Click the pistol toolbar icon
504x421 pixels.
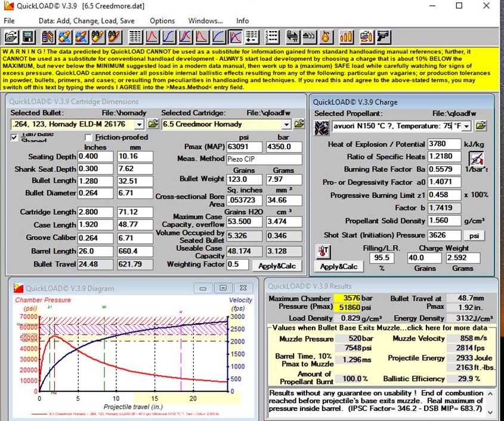click(x=384, y=36)
